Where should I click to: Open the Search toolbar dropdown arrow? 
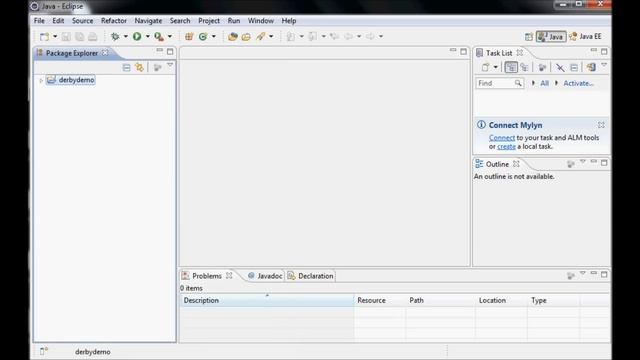pos(271,36)
